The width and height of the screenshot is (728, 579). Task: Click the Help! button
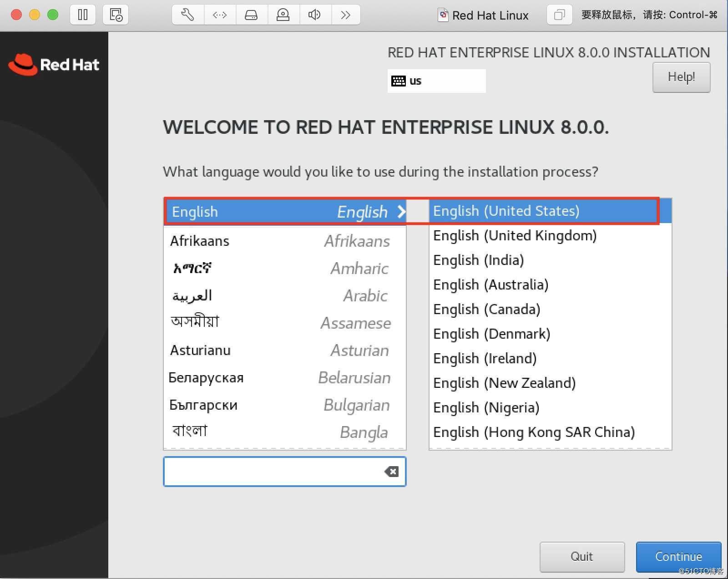[681, 77]
